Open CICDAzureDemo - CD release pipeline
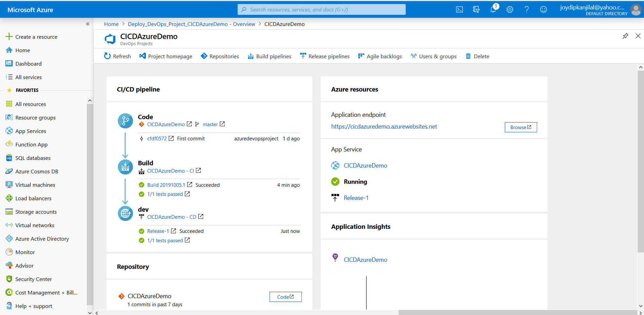The width and height of the screenshot is (644, 315). 172,217
